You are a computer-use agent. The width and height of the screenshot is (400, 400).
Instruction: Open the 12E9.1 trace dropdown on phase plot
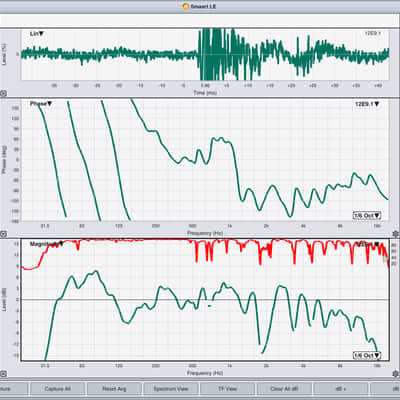click(367, 104)
